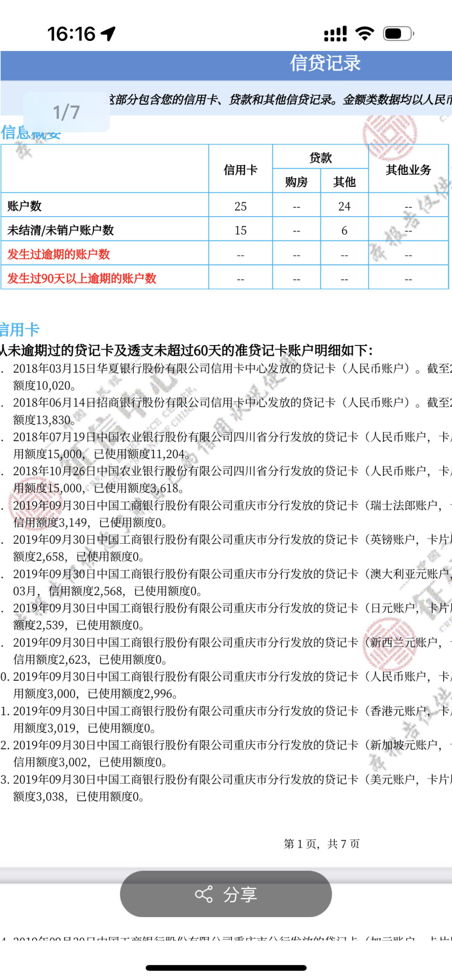Tap the share icon beside 分享

point(204,894)
